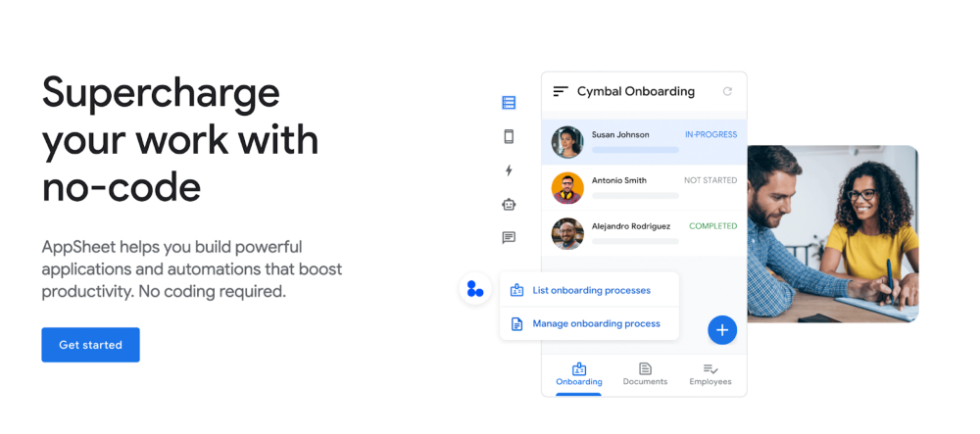The height and width of the screenshot is (434, 980).
Task: Select the chat message icon in sidebar
Action: click(509, 238)
